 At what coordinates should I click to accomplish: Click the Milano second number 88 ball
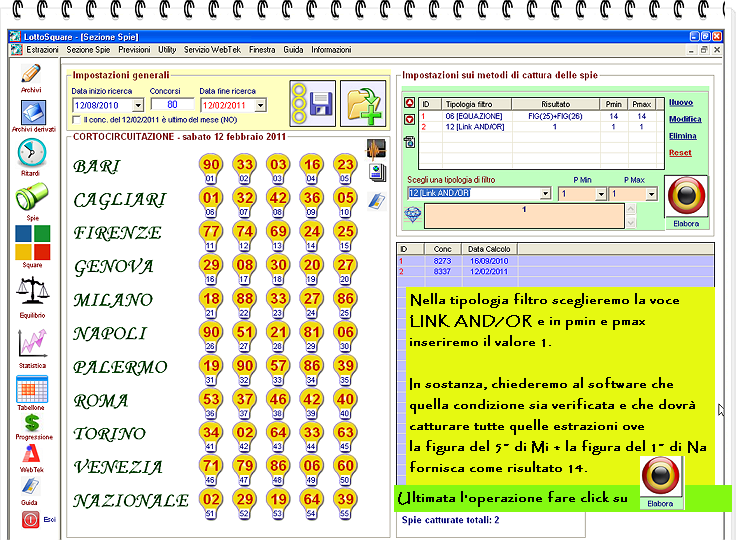[245, 298]
